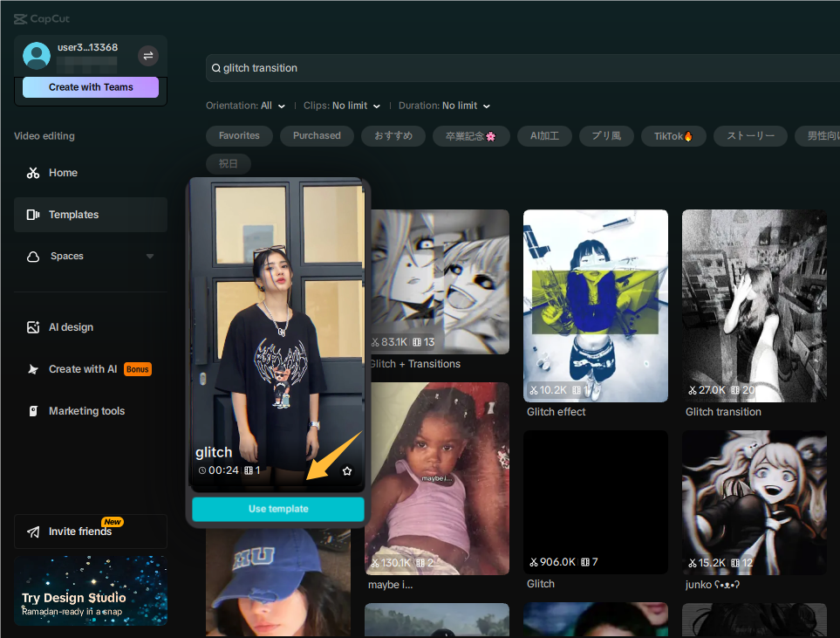Click Create with Teams button

coord(91,87)
